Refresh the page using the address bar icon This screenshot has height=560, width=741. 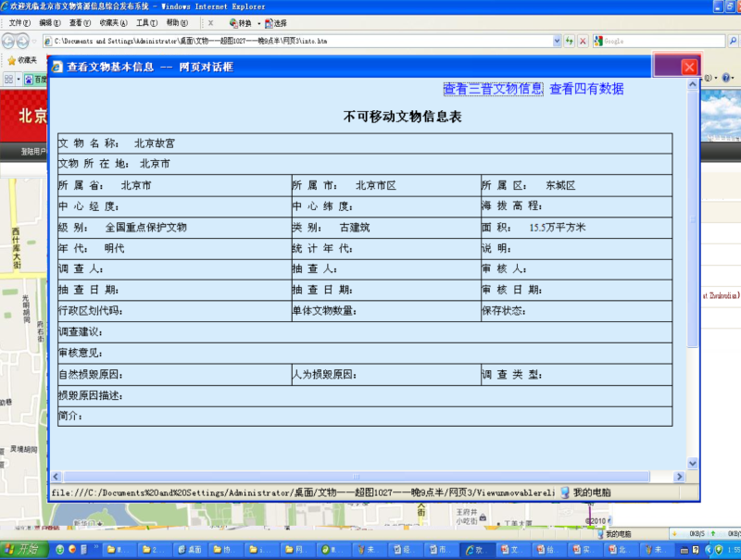point(569,41)
